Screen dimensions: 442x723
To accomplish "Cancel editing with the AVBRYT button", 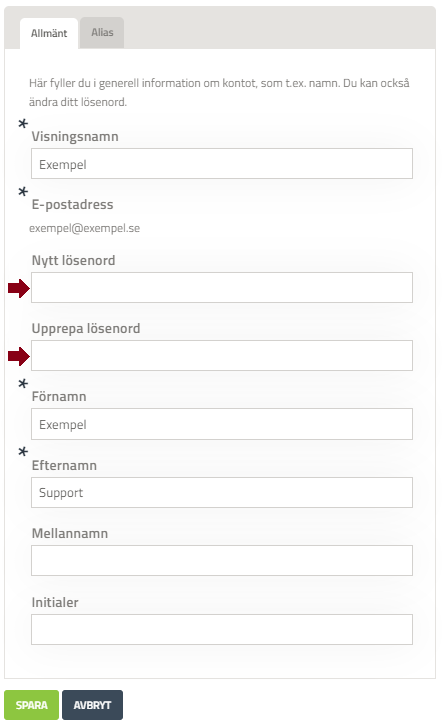I will click(92, 705).
